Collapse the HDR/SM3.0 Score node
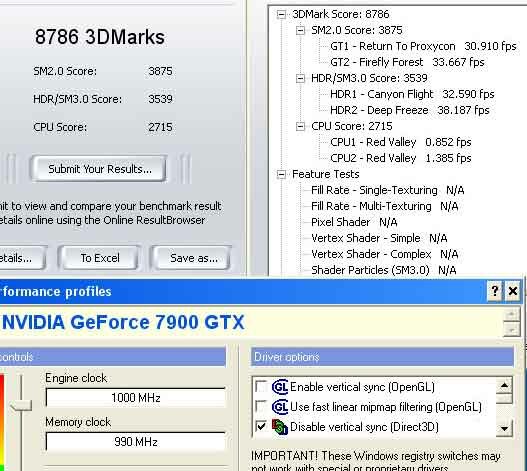This screenshot has height=471, width=527. [x=300, y=79]
